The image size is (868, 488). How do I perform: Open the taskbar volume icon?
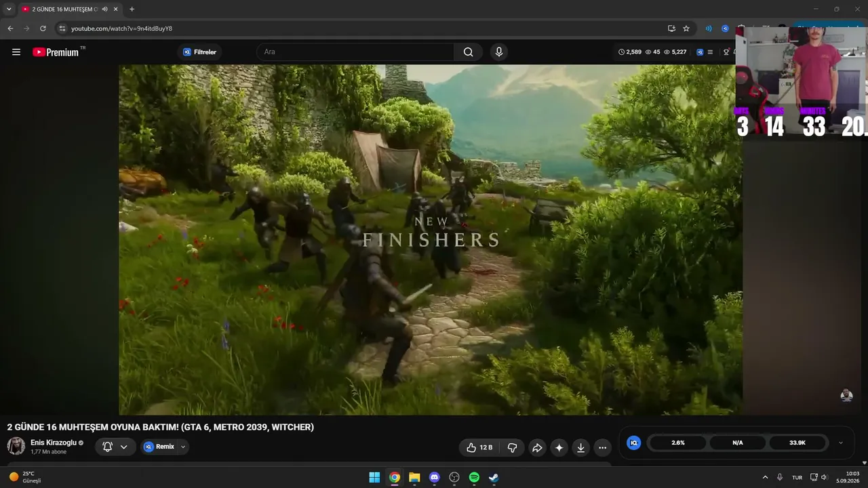tap(825, 477)
